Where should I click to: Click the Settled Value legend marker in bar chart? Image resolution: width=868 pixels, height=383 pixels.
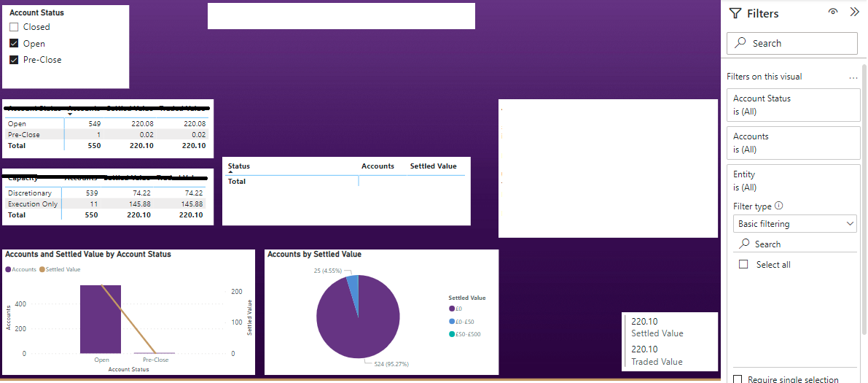pos(42,269)
